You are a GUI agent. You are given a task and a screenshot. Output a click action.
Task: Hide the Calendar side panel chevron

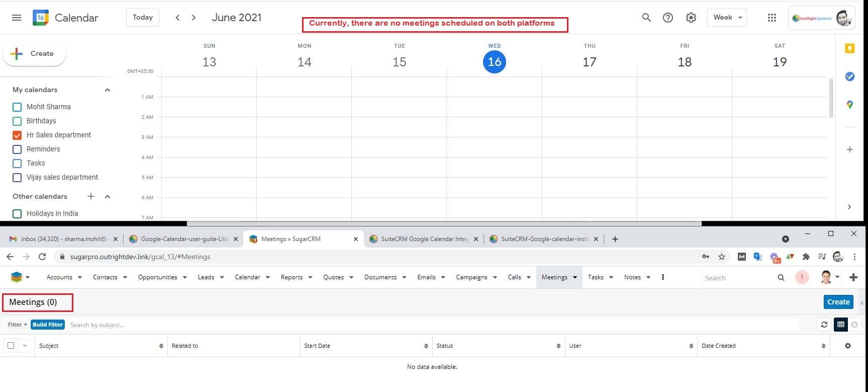[849, 207]
